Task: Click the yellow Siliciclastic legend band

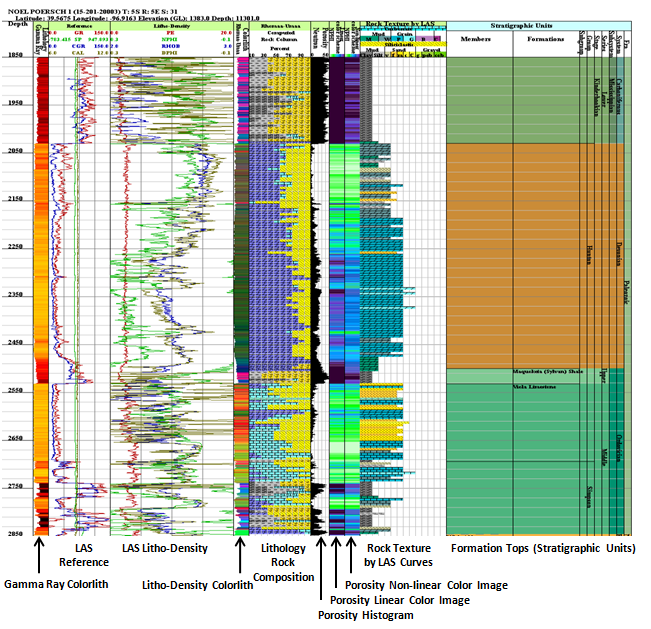Action: [403, 44]
